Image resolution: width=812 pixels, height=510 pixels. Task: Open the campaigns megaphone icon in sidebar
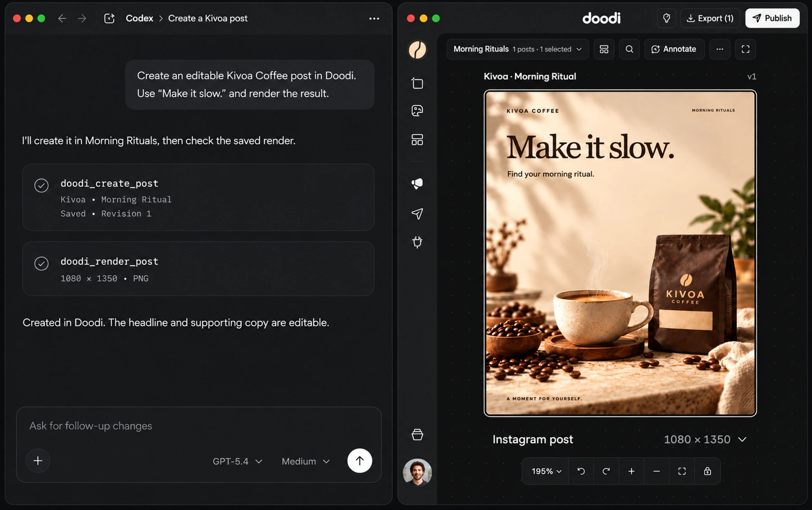417,184
